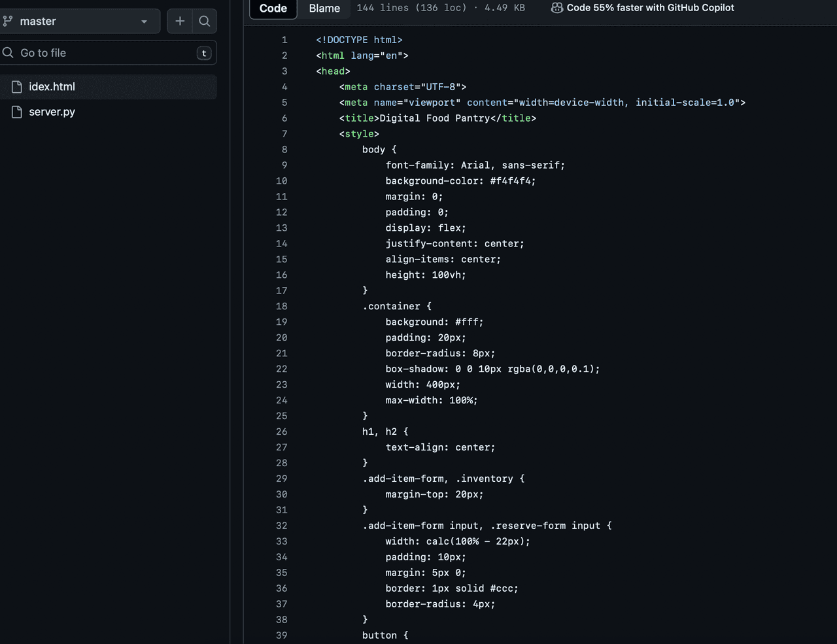
Task: Switch to the Blame tab
Action: click(x=324, y=8)
